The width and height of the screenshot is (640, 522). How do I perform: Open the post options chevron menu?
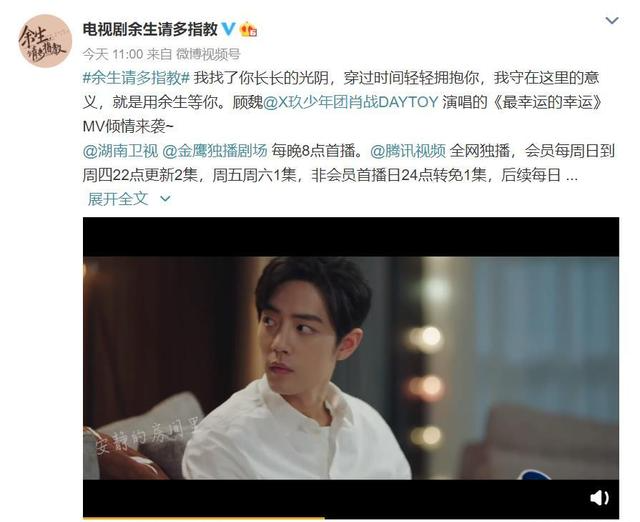[612, 20]
